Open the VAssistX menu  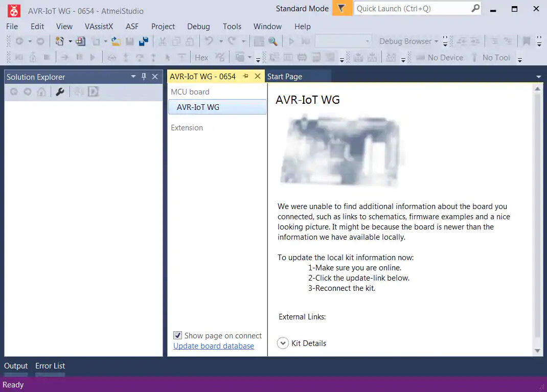coord(99,27)
